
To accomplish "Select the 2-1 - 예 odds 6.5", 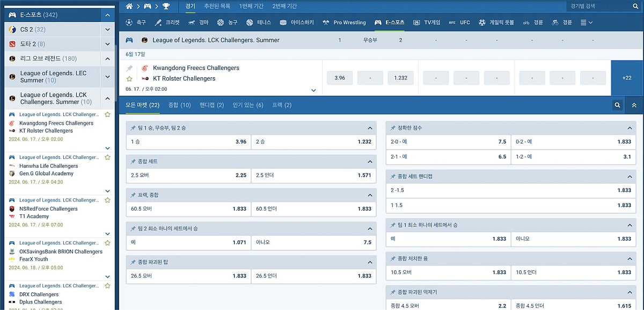I will click(x=448, y=157).
